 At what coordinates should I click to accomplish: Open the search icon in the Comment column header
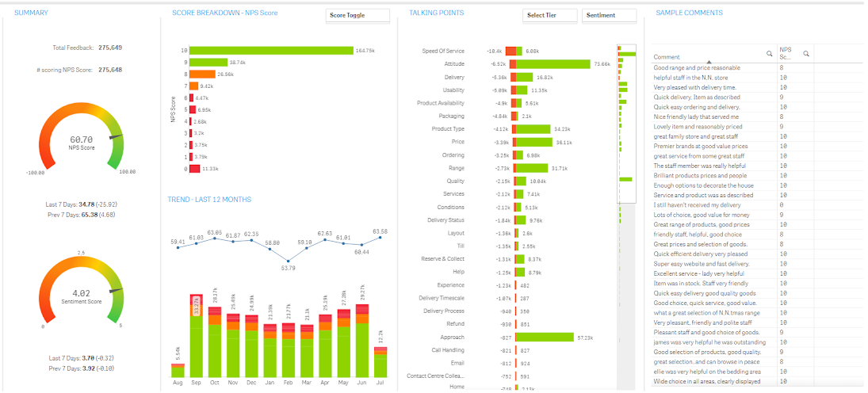[x=769, y=54]
